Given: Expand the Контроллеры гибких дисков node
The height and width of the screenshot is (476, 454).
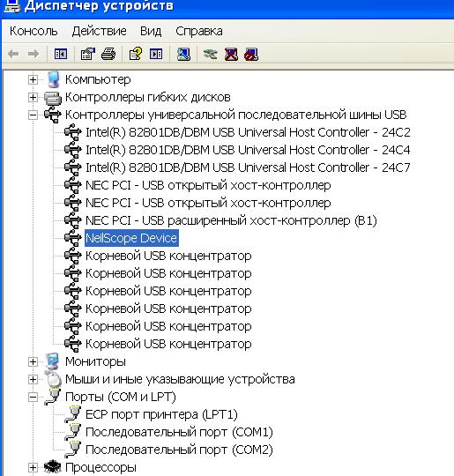Looking at the screenshot, I should [33, 98].
